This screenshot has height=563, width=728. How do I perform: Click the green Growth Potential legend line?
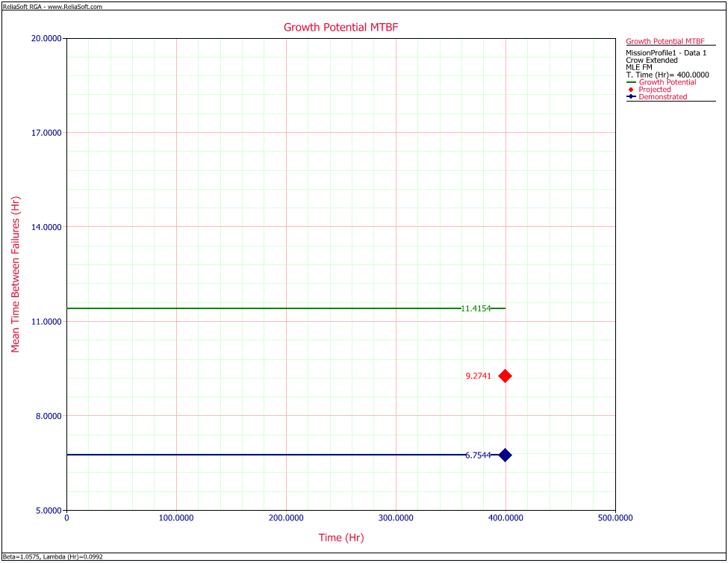coord(631,82)
